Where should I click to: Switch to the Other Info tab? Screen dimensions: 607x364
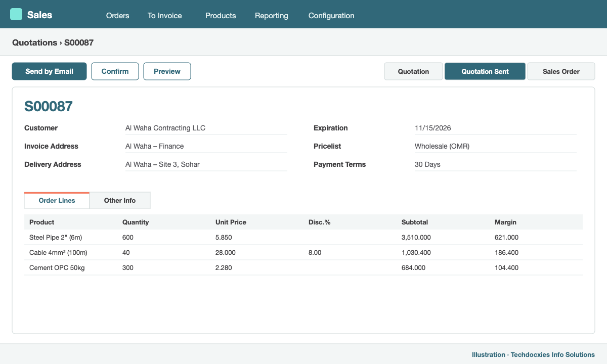[x=120, y=200]
